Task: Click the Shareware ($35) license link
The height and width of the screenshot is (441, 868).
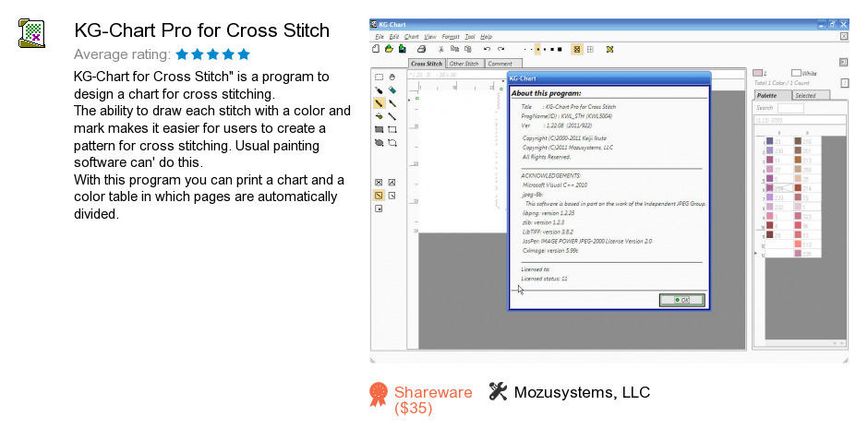Action: click(x=433, y=400)
